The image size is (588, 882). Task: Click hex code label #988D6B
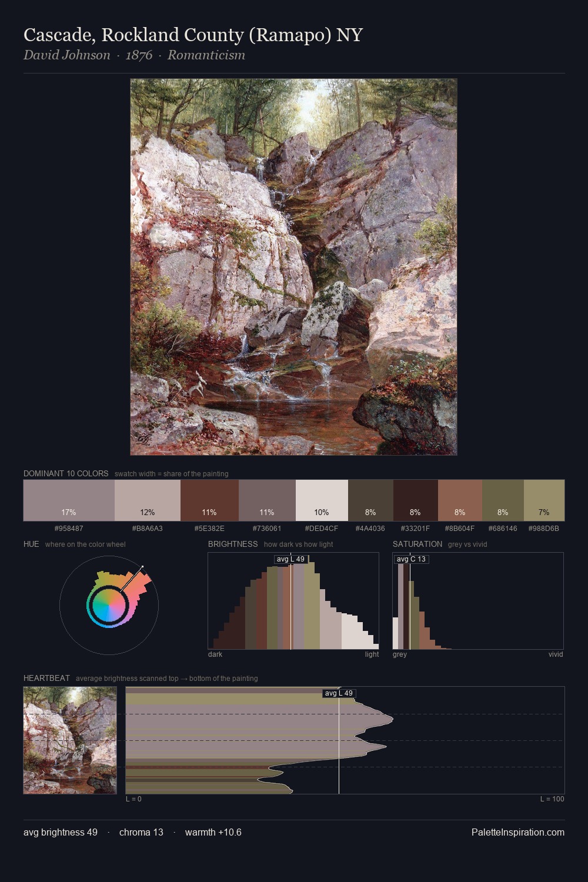544,529
